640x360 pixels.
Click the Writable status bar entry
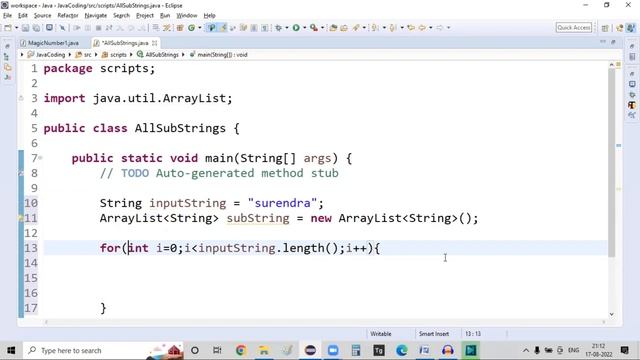point(381,334)
